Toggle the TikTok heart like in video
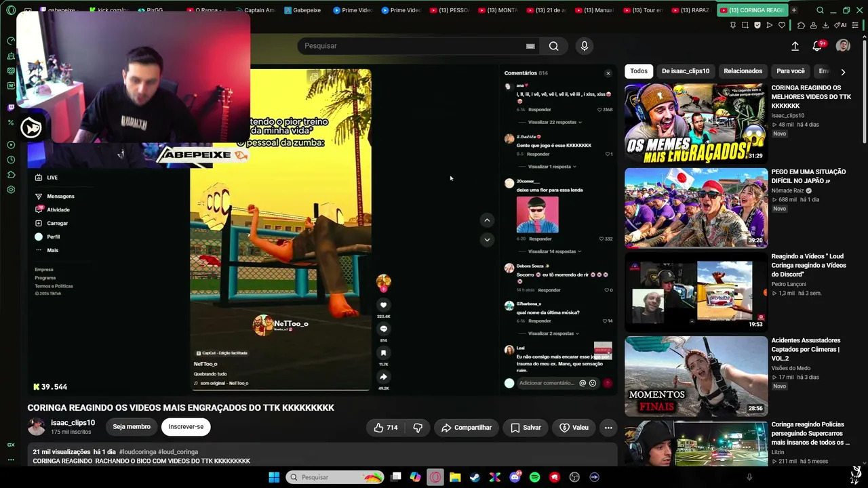The image size is (868, 488). coord(383,305)
